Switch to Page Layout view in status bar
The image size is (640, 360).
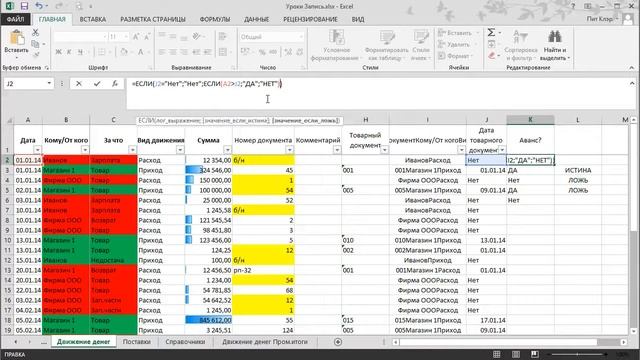[516, 354]
